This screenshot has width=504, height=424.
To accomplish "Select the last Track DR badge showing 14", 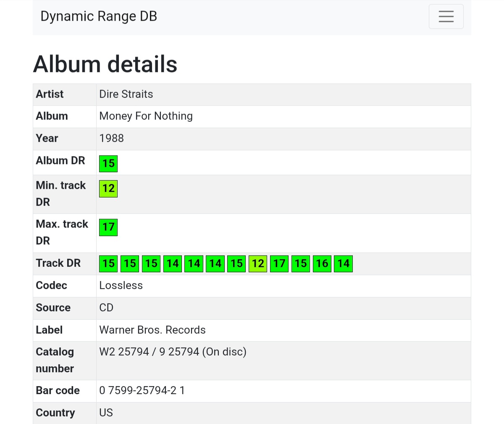I will (x=343, y=263).
